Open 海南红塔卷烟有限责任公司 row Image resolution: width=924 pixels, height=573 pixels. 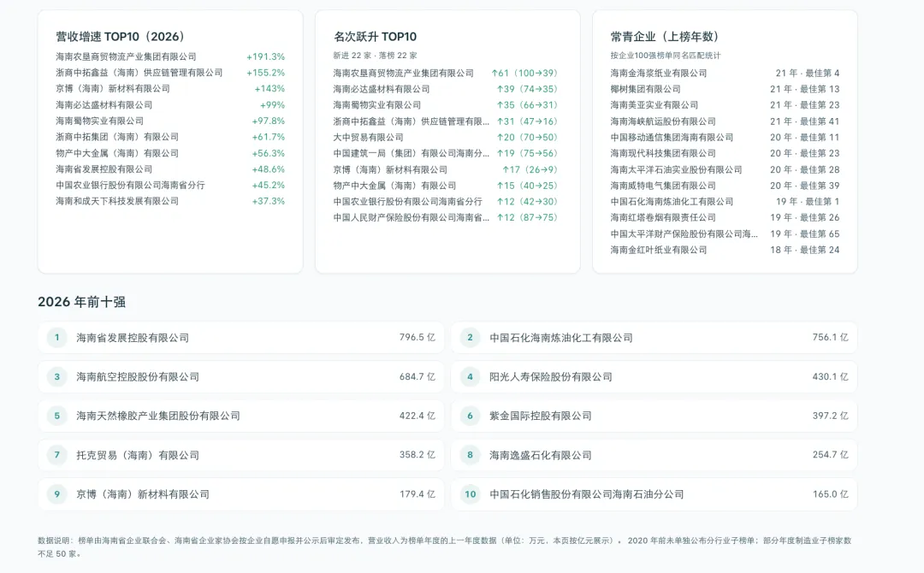click(x=725, y=217)
